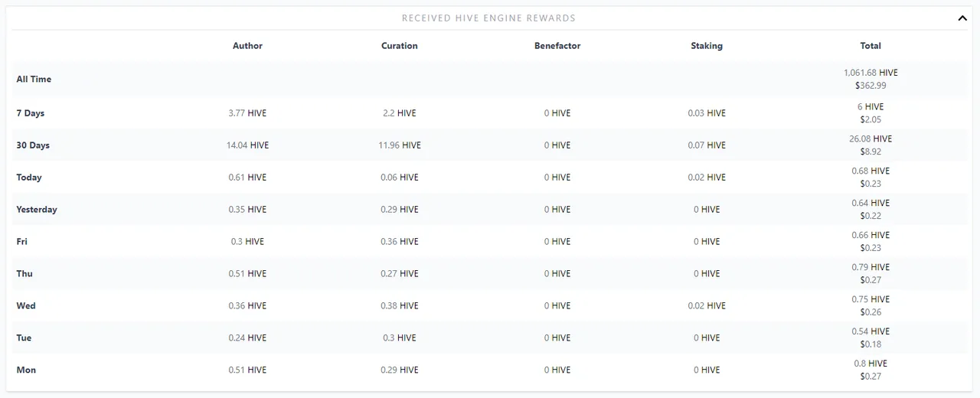Click the 30 Days total '26.08 HIVE'
The height and width of the screenshot is (398, 980).
tap(871, 139)
